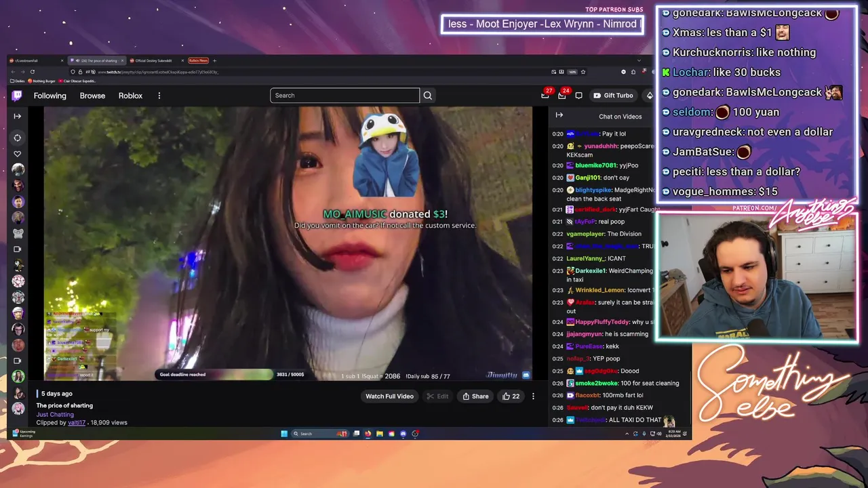
Task: Open the Nothing Burger bookmark
Action: click(x=42, y=81)
